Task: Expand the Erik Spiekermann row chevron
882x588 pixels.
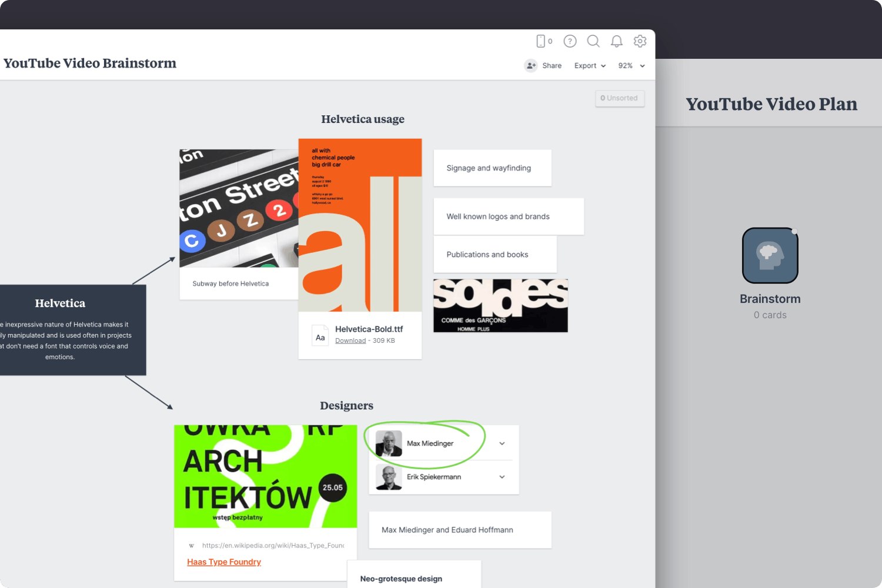Action: click(x=502, y=477)
